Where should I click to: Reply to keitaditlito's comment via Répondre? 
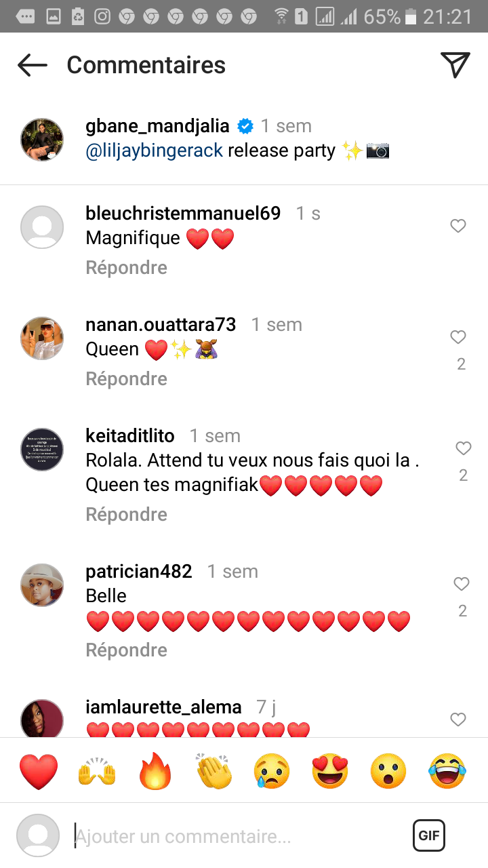[x=127, y=515]
